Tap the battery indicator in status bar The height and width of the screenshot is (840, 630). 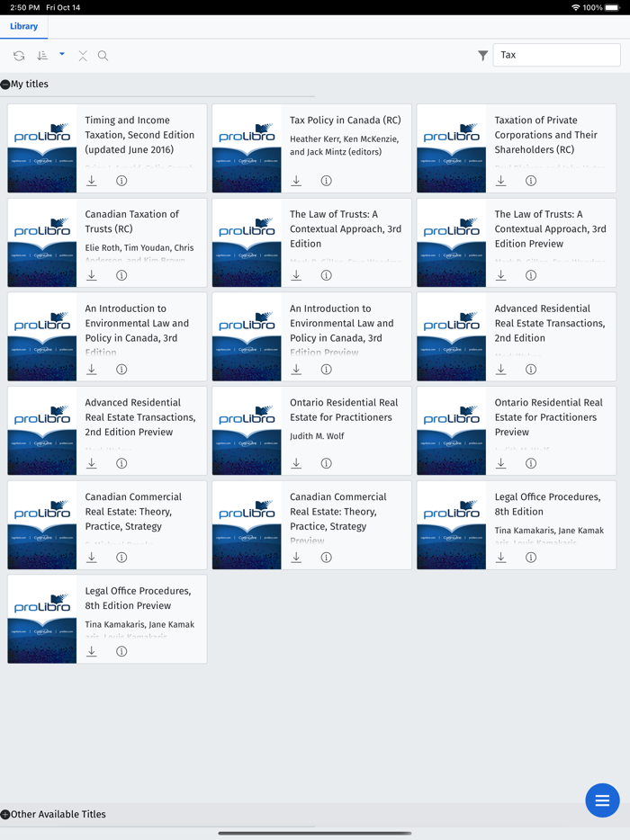(x=612, y=7)
